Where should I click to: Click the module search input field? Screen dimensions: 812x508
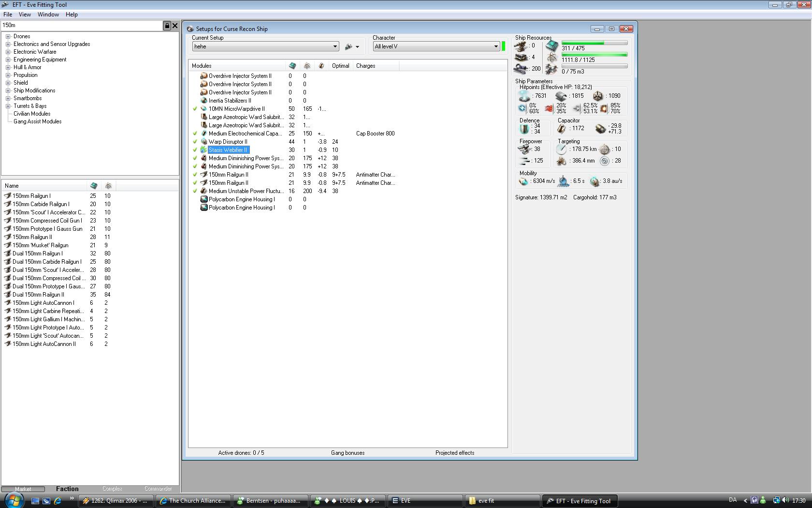click(x=82, y=25)
